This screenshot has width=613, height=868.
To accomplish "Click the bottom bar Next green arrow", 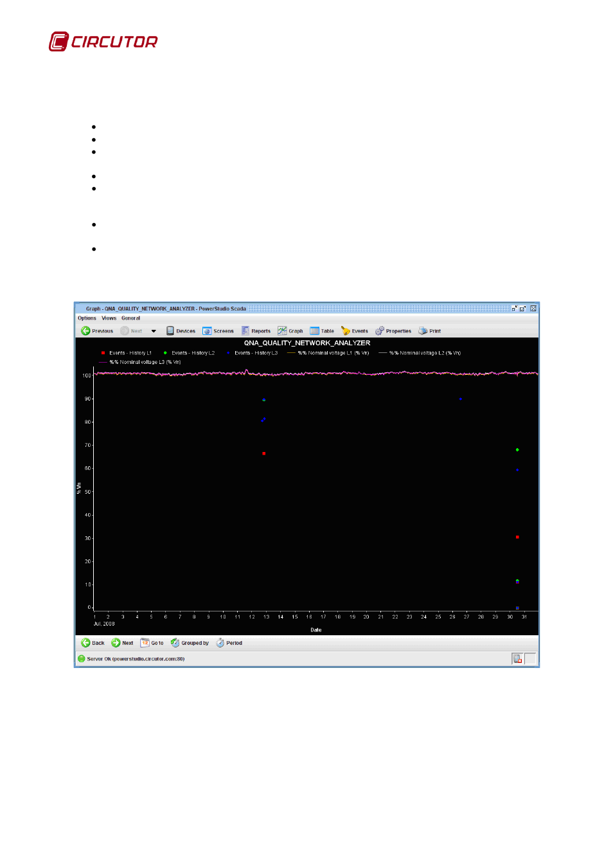I will click(116, 642).
